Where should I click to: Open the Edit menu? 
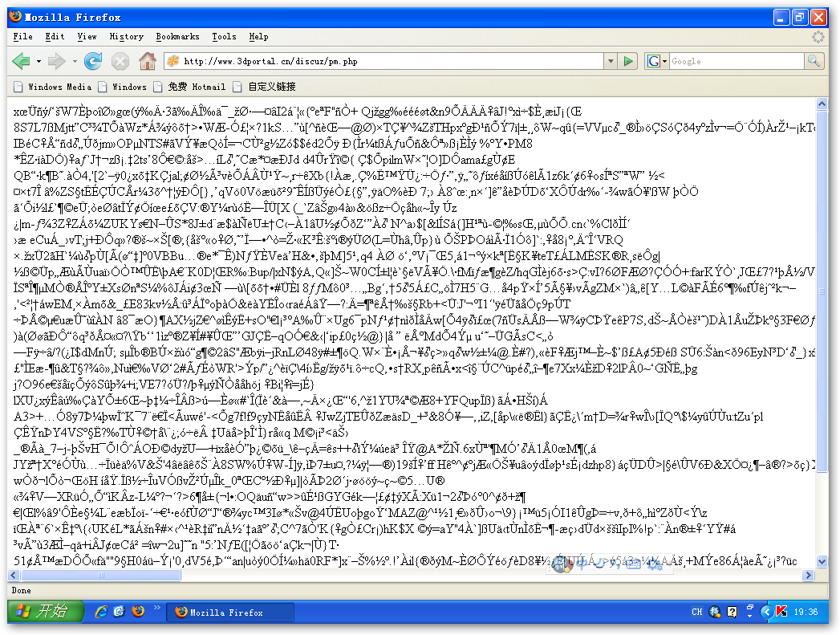point(55,36)
